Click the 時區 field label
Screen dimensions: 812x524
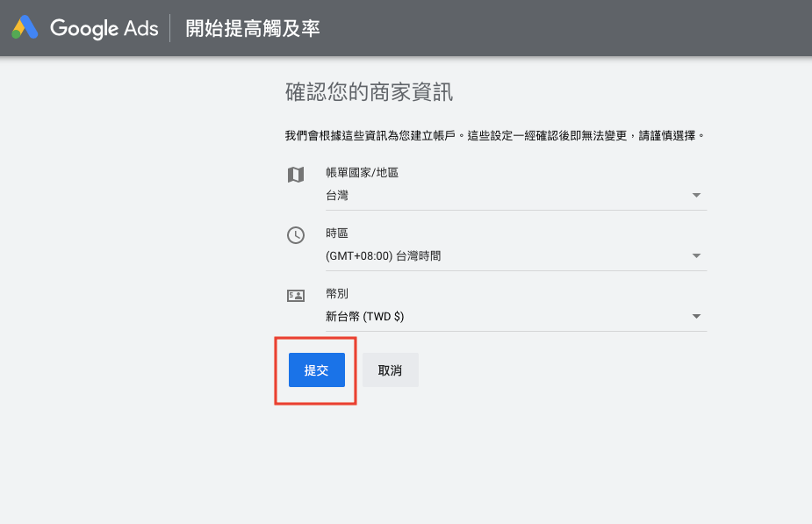337,233
